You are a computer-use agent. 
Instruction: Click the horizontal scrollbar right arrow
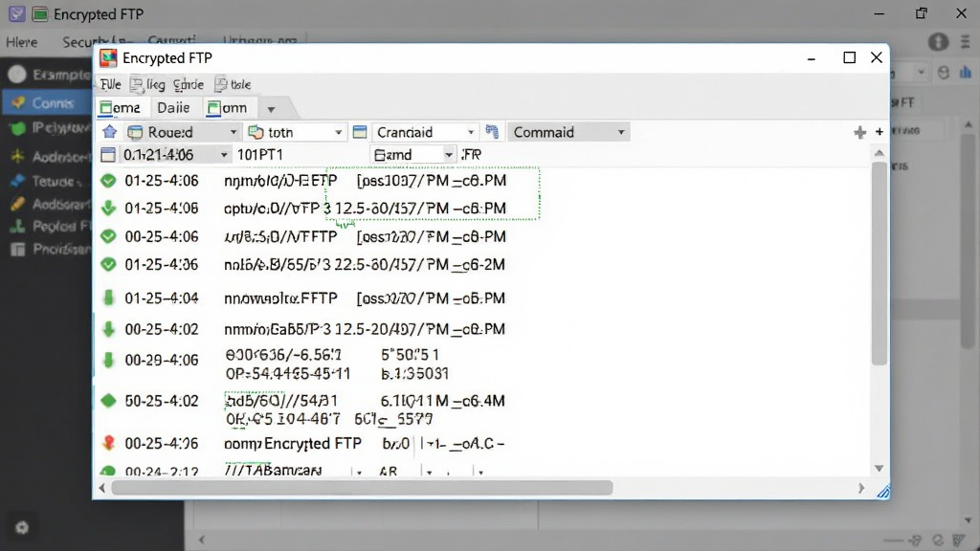[860, 488]
